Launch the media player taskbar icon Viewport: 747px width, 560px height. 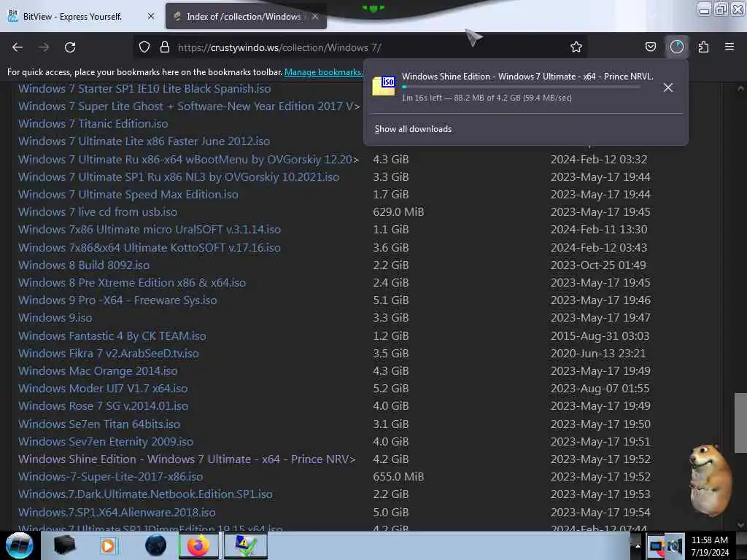[108, 545]
